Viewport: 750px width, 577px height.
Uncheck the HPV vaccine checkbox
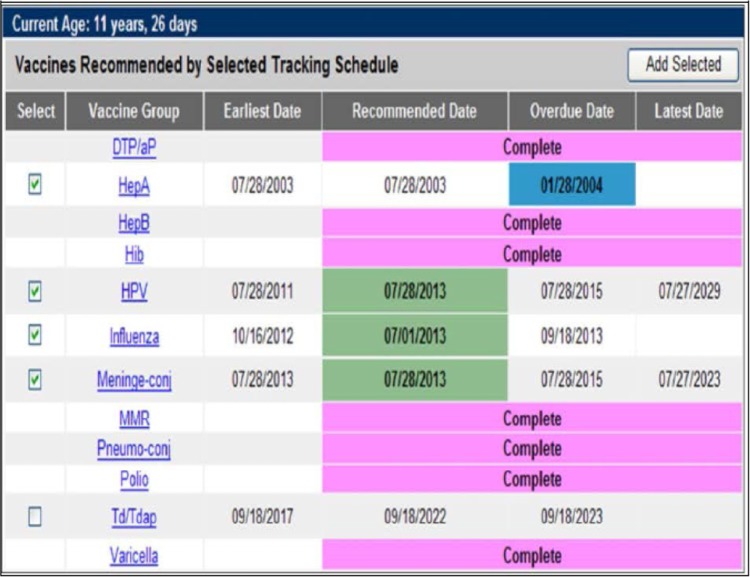36,291
